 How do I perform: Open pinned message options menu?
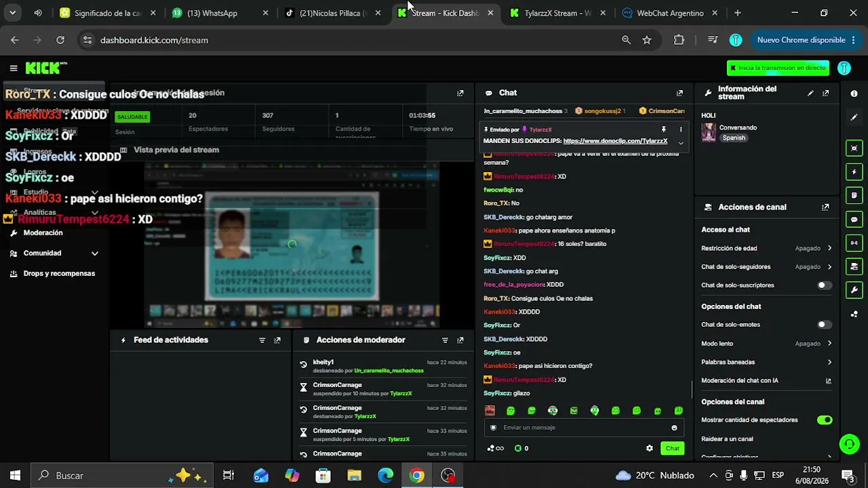pos(681,129)
